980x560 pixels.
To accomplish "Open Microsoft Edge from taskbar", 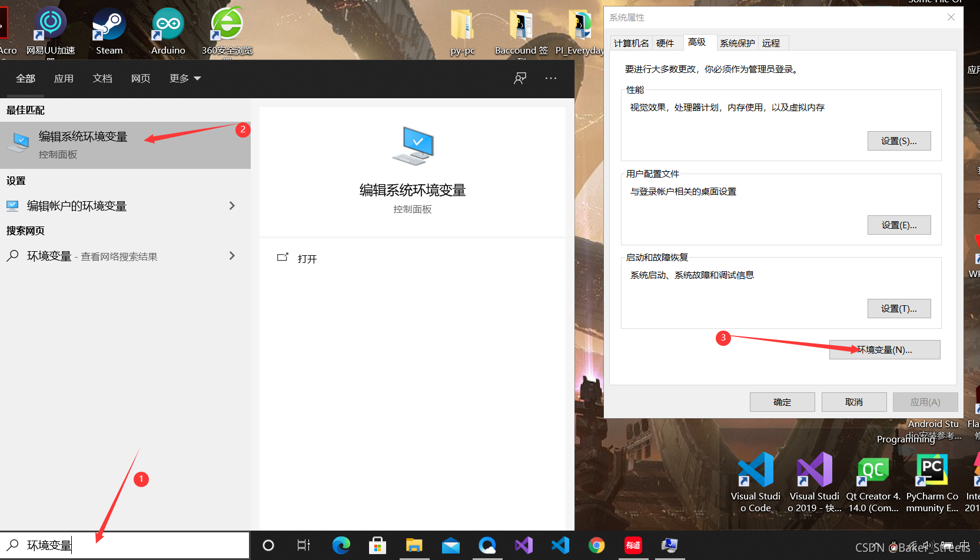I will pyautogui.click(x=341, y=545).
